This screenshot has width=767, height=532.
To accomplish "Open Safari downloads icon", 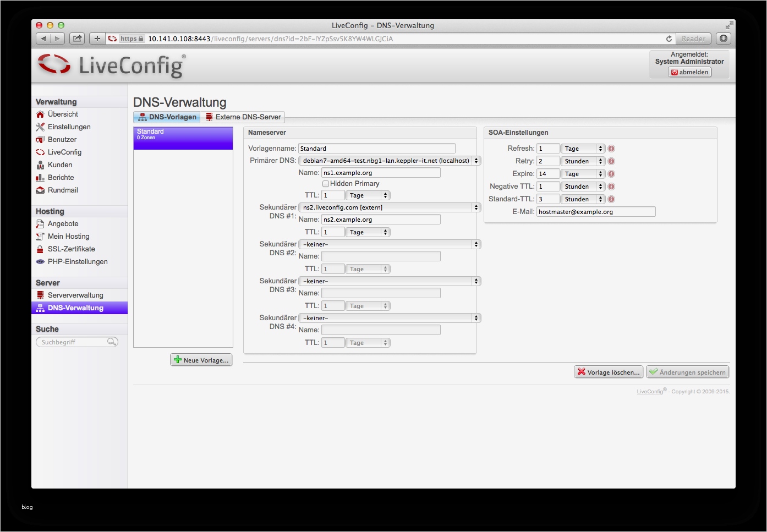I will pyautogui.click(x=724, y=39).
